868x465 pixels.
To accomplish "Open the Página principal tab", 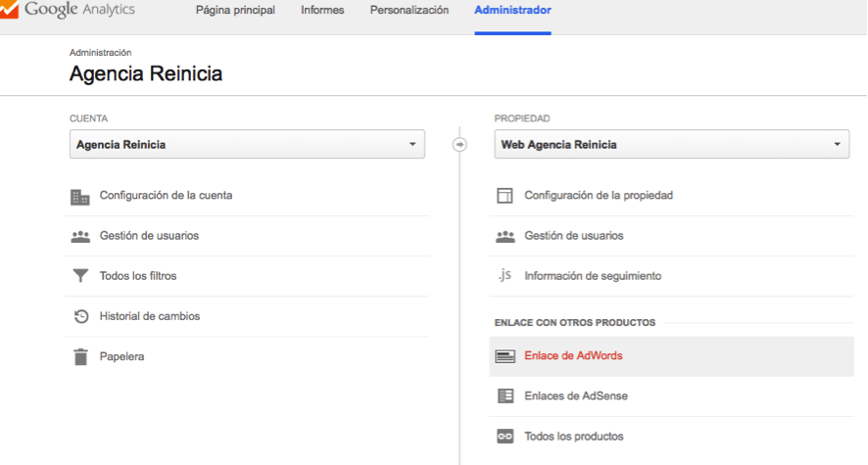I will coord(235,10).
